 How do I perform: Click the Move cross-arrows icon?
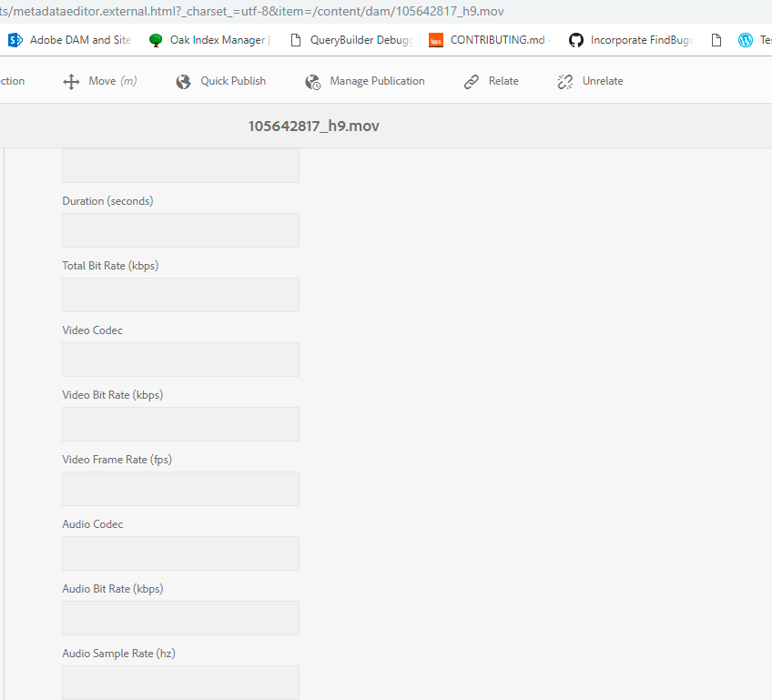click(71, 82)
